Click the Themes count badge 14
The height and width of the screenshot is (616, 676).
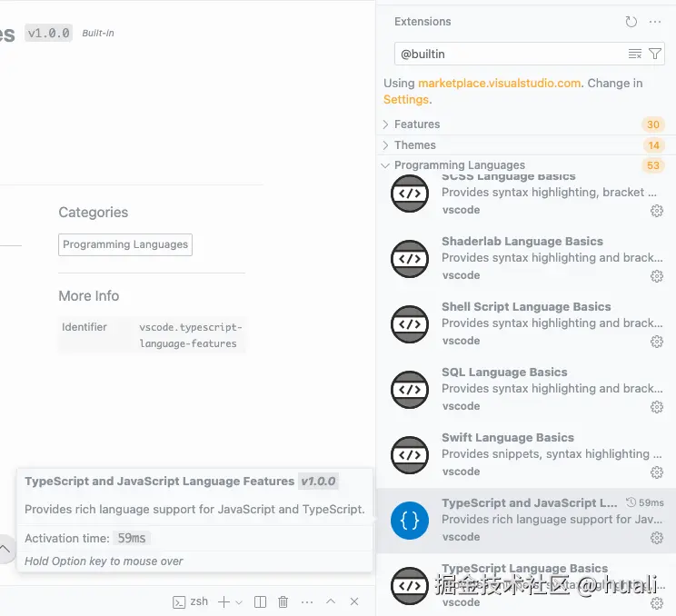653,145
